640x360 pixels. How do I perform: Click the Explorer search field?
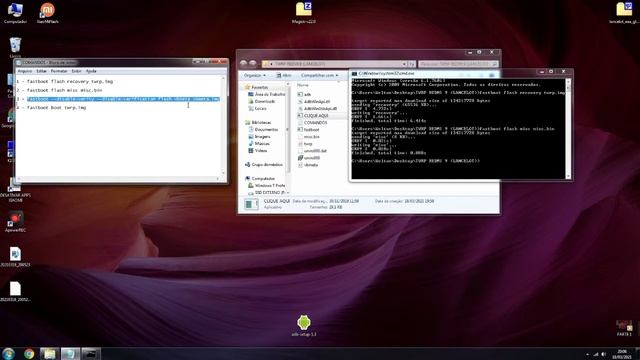coord(458,64)
